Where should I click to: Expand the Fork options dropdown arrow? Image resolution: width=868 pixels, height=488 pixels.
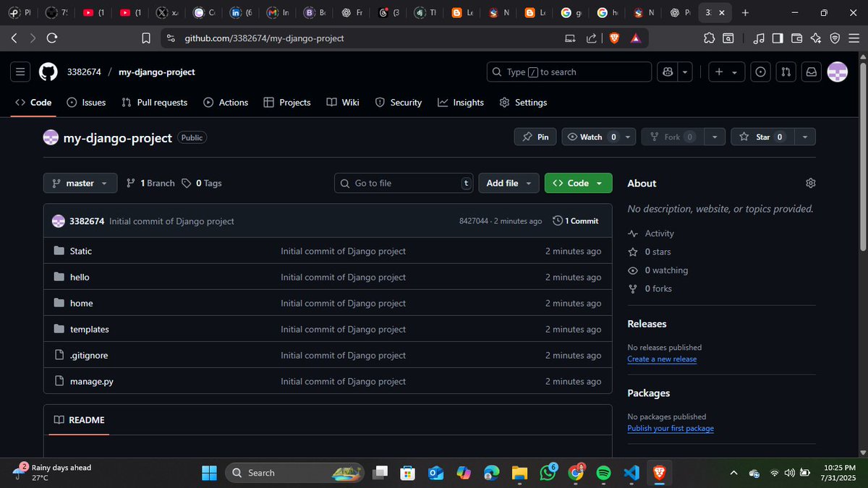point(715,137)
